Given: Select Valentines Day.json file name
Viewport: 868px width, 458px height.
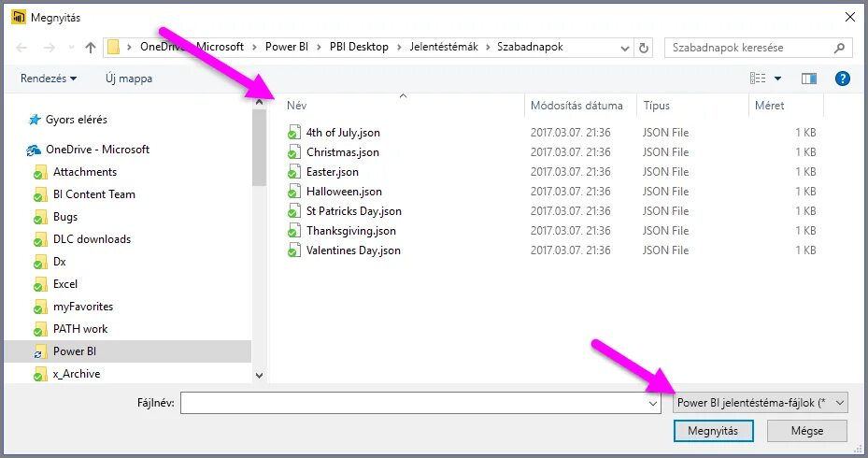Looking at the screenshot, I should (353, 250).
